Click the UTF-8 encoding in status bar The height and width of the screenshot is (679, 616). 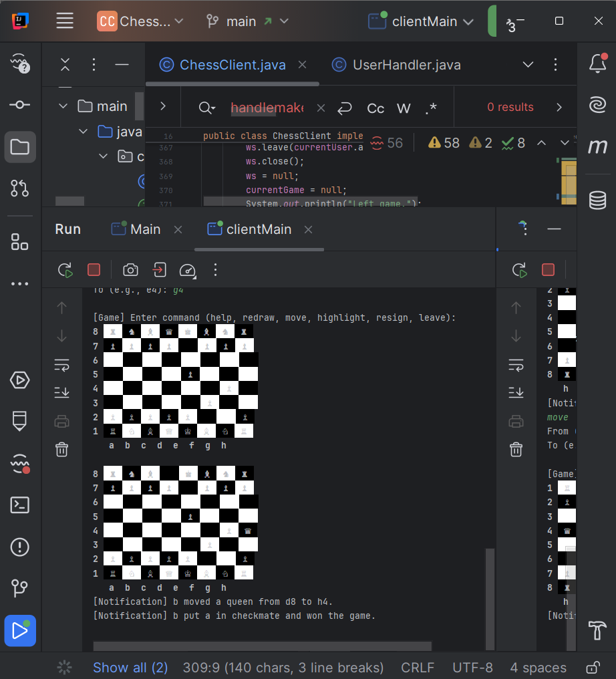472,668
